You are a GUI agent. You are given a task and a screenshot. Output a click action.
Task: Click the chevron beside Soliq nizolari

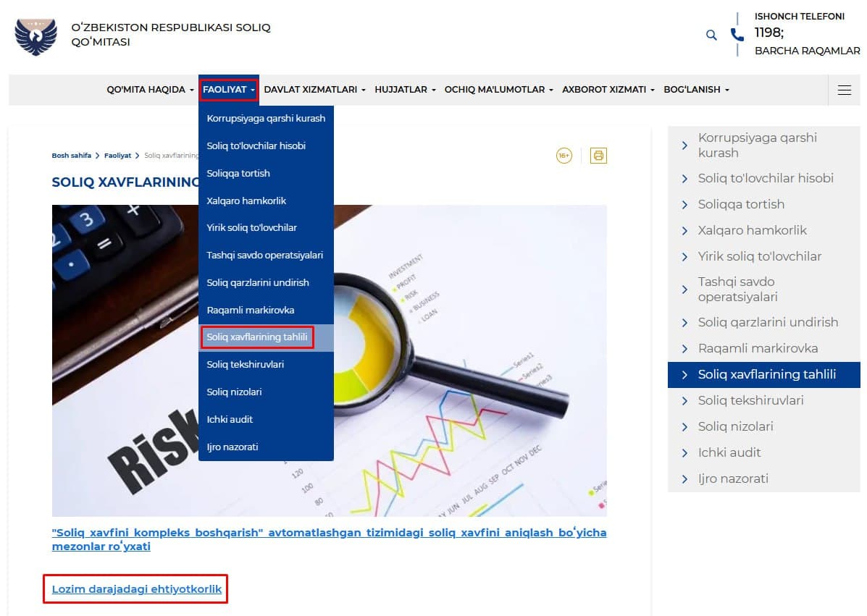coord(684,426)
